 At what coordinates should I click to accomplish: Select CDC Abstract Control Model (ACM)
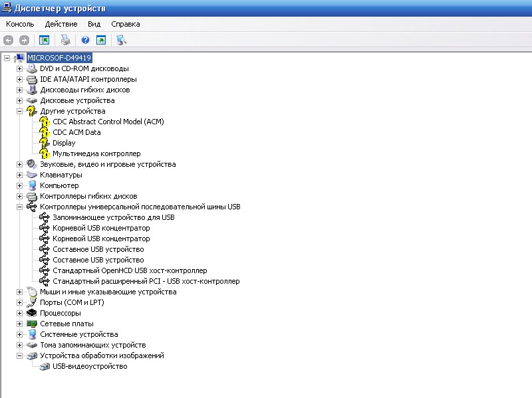point(108,122)
